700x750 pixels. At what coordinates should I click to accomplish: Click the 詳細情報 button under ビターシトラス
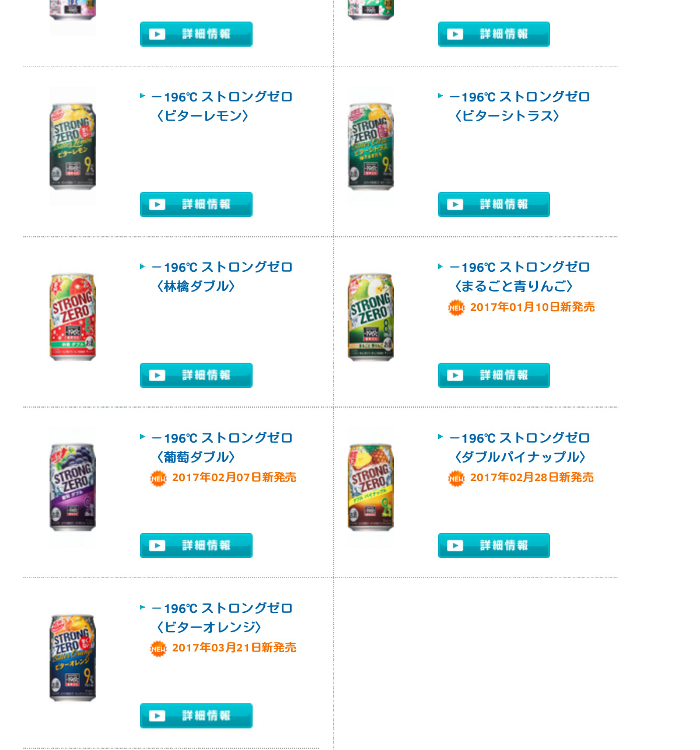494,204
